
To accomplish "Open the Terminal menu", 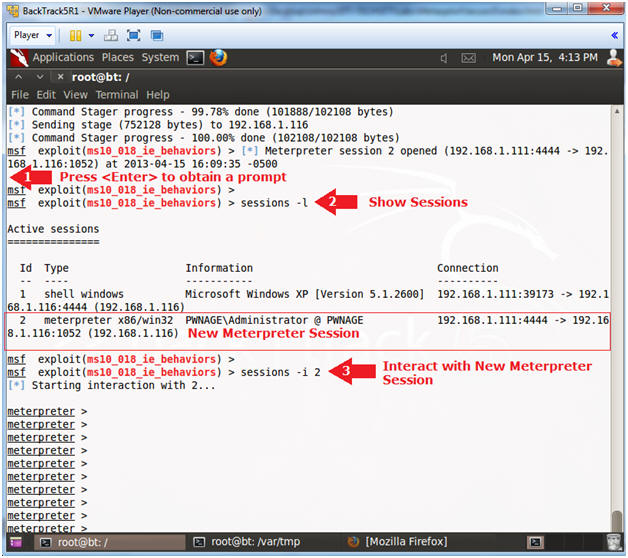I will [117, 95].
